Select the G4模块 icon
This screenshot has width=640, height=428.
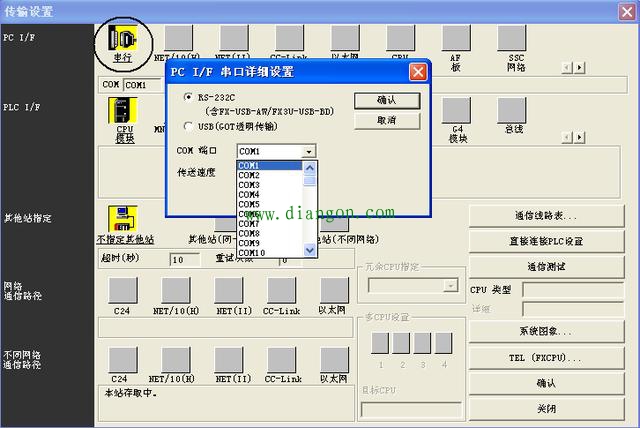(x=456, y=110)
